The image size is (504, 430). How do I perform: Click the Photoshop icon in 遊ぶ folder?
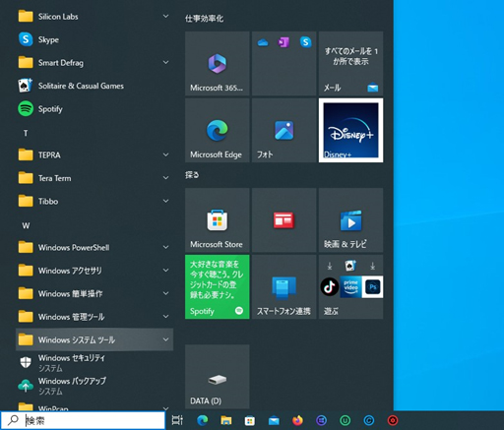pyautogui.click(x=372, y=287)
